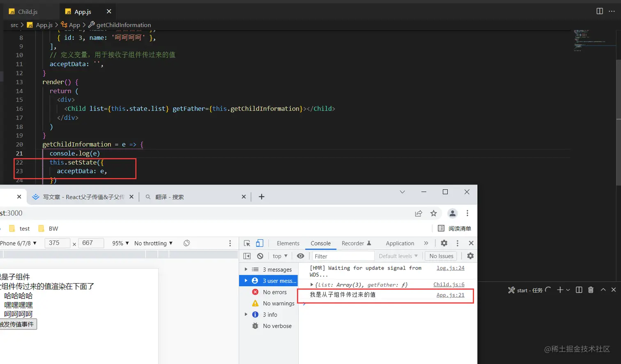Open VS Code editor more actions menu
The width and height of the screenshot is (621, 364).
coord(612,11)
